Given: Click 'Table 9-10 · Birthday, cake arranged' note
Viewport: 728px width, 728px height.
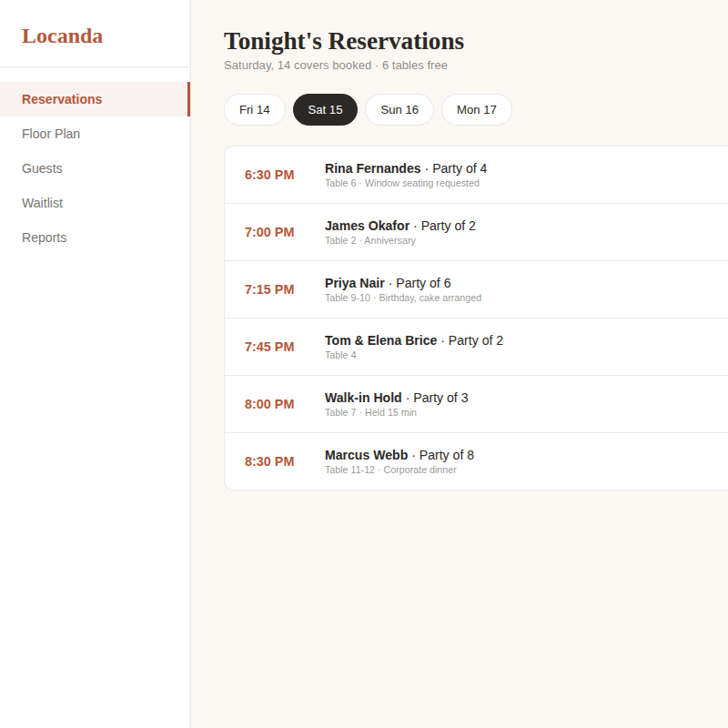Looking at the screenshot, I should coord(403,298).
